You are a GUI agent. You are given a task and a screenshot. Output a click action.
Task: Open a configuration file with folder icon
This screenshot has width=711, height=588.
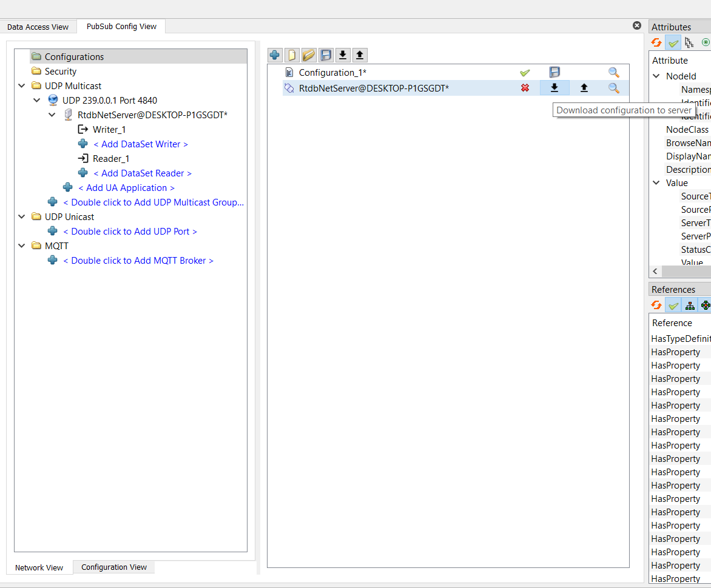point(309,55)
